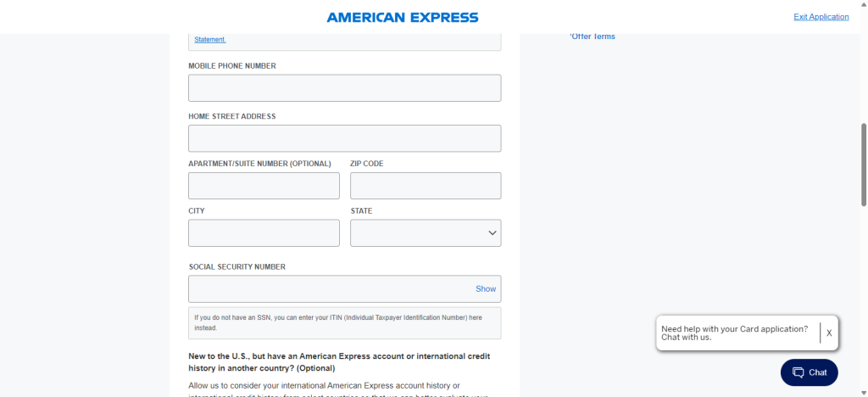Click the page vertical scrollbar thumb
The height and width of the screenshot is (397, 868).
[864, 165]
